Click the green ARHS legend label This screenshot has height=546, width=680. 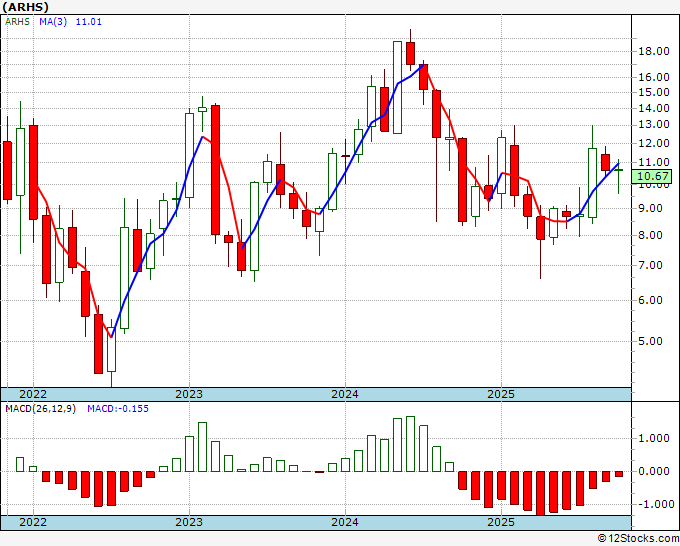pos(17,22)
